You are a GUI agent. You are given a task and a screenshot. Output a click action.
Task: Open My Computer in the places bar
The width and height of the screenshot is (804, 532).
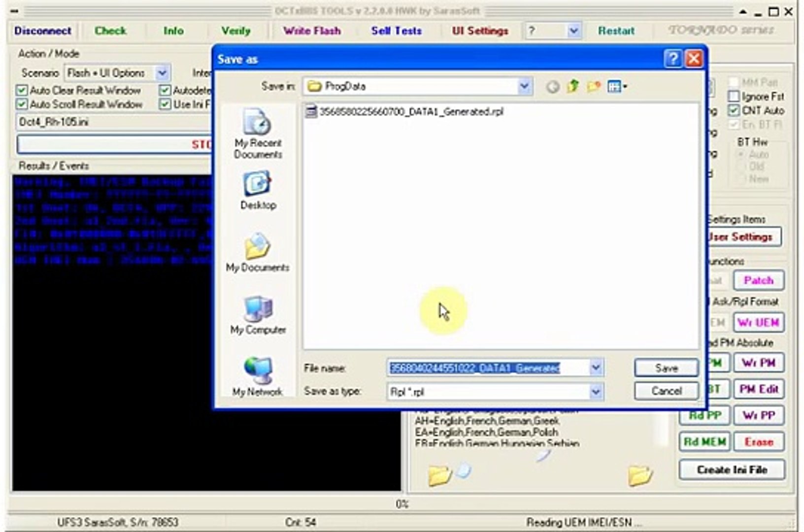click(x=258, y=315)
